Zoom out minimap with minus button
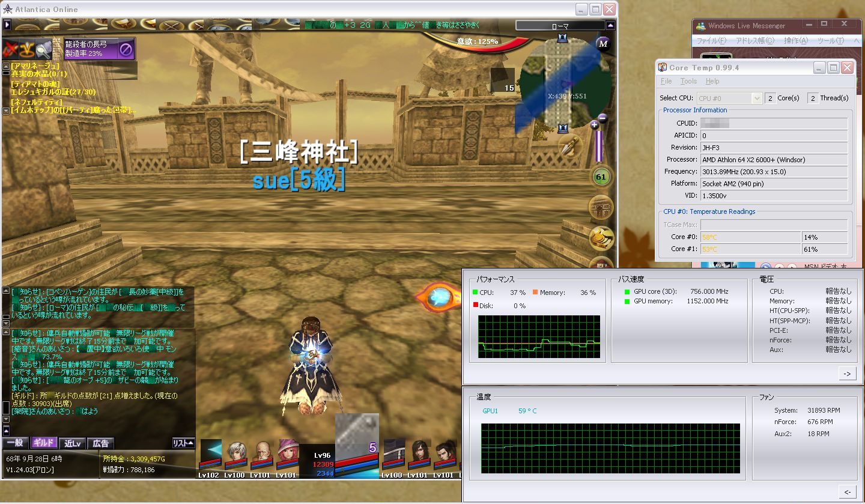Screen dimensions: 865x504 click(x=602, y=119)
